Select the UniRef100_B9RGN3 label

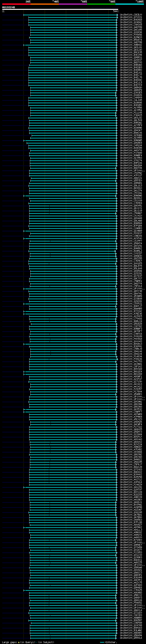tap(131, 65)
